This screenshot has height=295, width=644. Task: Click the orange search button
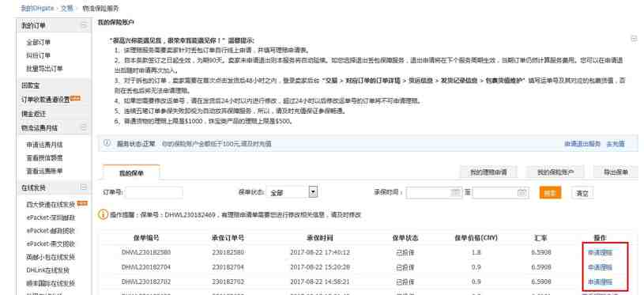(550, 192)
